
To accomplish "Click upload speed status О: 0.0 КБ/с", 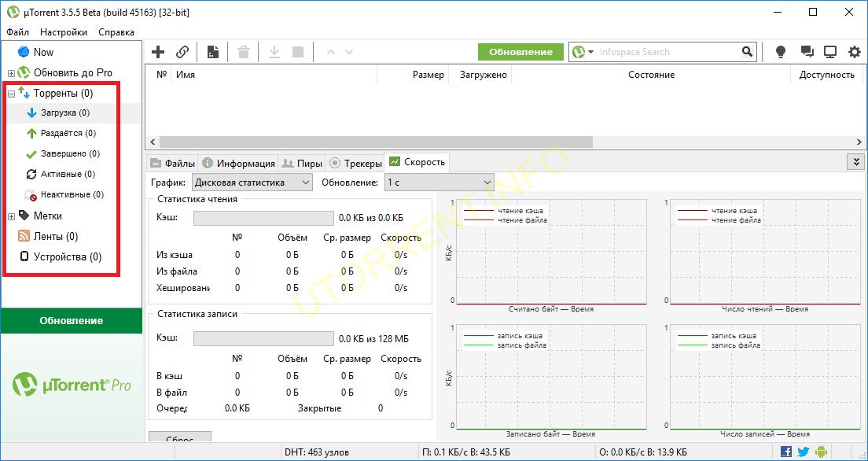I will coord(642,452).
